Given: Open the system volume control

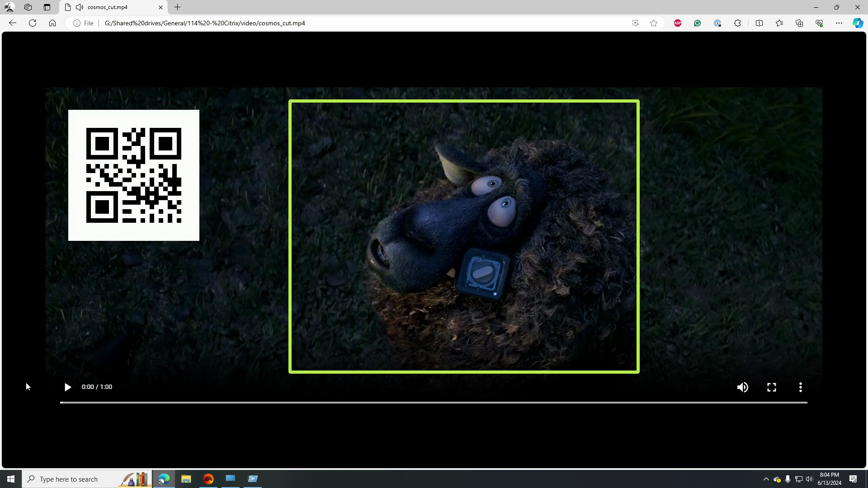Looking at the screenshot, I should point(809,479).
